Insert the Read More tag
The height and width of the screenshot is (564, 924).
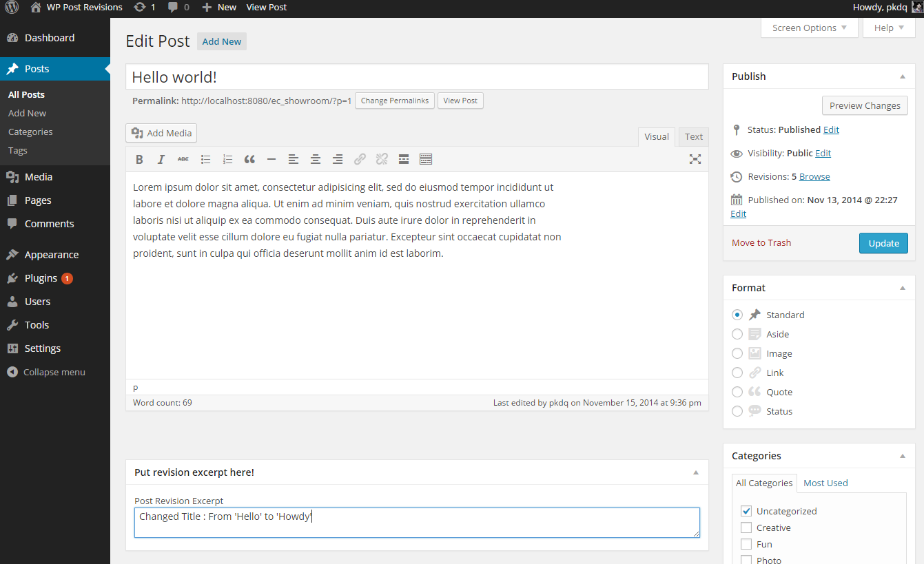click(x=404, y=159)
